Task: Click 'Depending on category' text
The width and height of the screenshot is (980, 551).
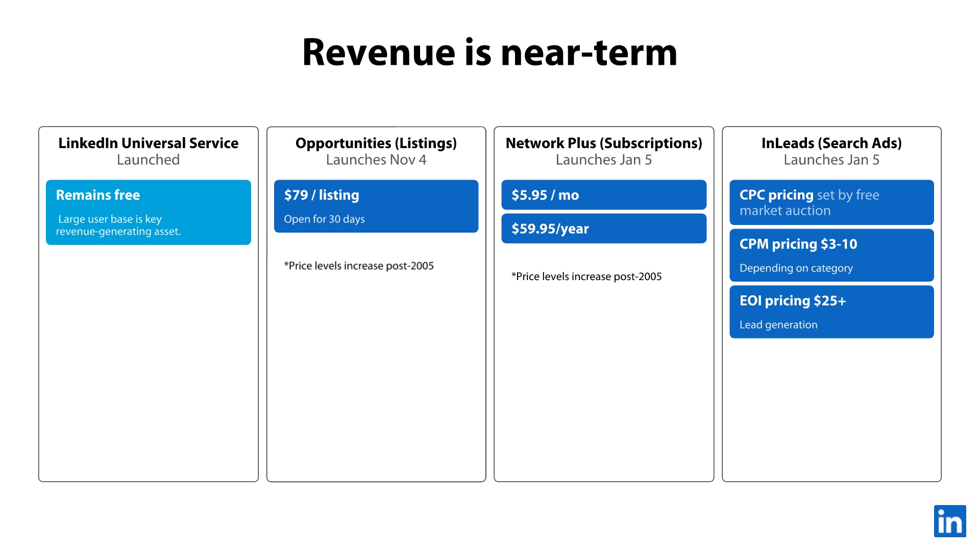Action: coord(796,268)
